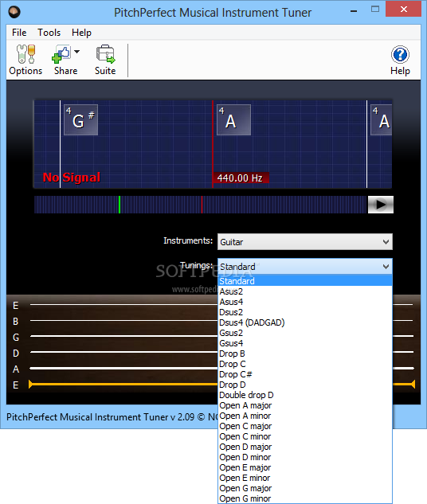
Task: Click the G guitar string
Action: point(123,336)
